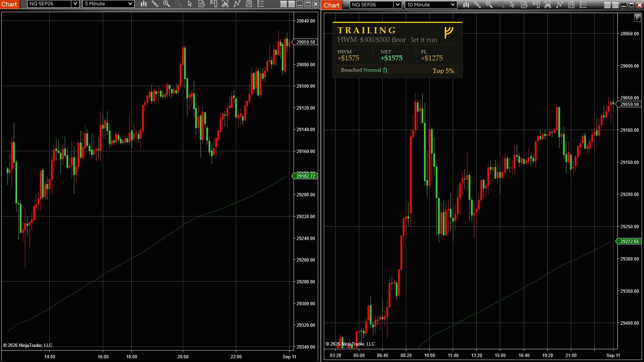Expand 10 Minute interval dropdown
Image resolution: width=644 pixels, height=362 pixels.
(431, 5)
